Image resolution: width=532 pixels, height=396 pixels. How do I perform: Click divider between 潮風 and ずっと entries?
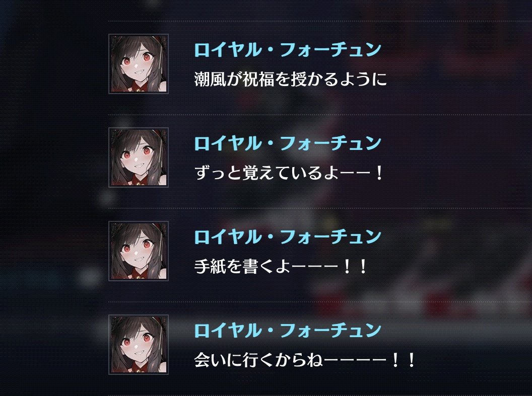pyautogui.click(x=320, y=115)
